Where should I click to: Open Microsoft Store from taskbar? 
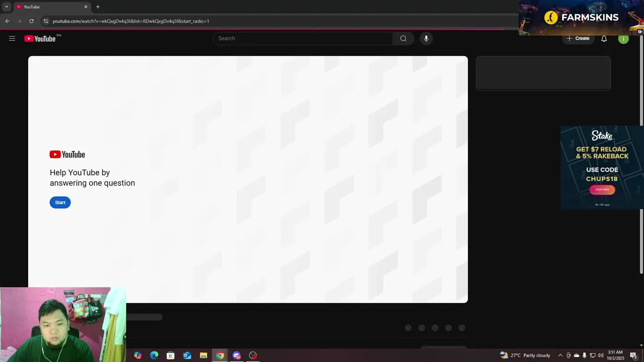point(171,355)
